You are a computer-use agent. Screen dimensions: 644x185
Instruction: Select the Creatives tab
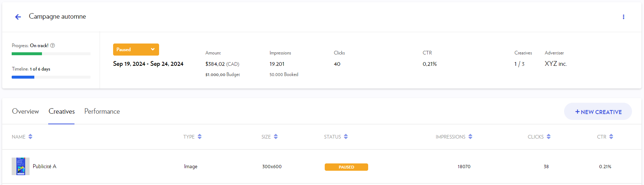coord(61,112)
